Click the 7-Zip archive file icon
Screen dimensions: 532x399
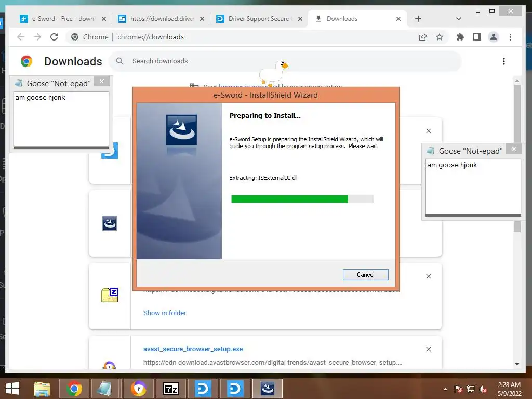(x=110, y=295)
